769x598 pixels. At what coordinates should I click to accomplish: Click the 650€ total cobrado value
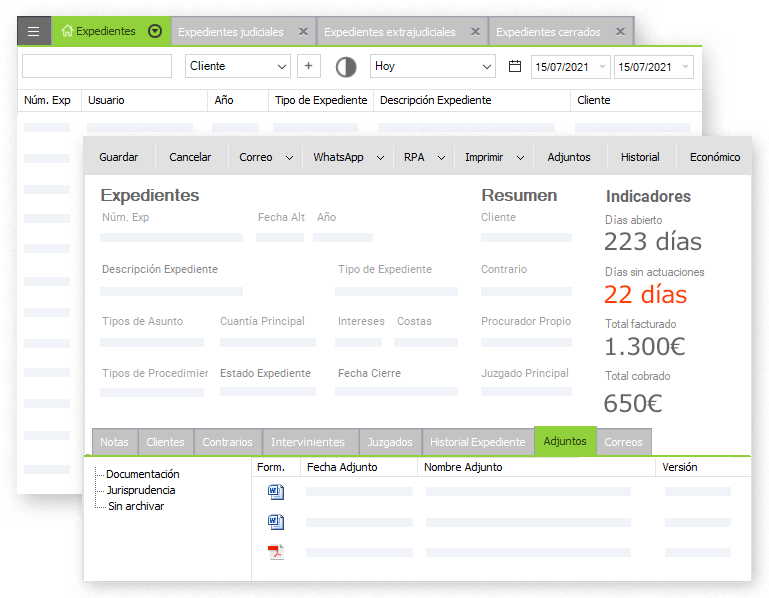[x=633, y=404]
